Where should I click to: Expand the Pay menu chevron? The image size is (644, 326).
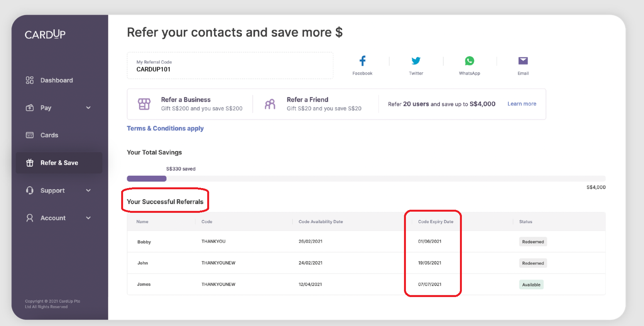88,108
